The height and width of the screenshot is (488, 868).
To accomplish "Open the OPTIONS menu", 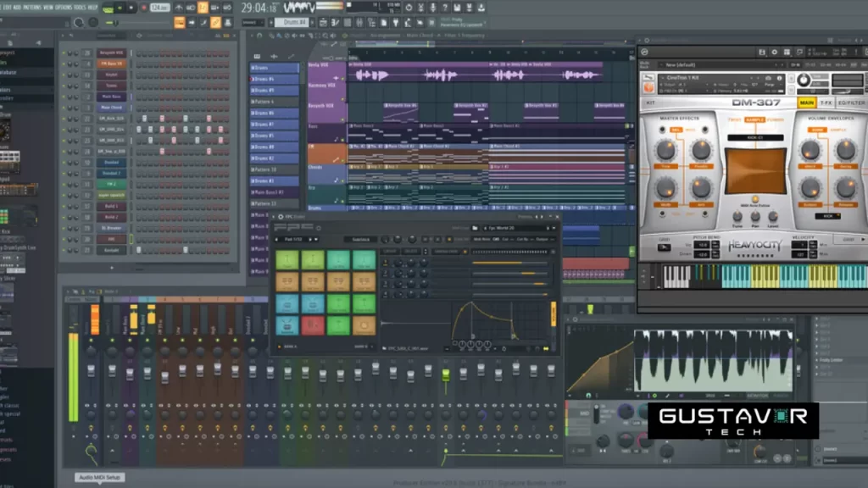I will pyautogui.click(x=64, y=8).
